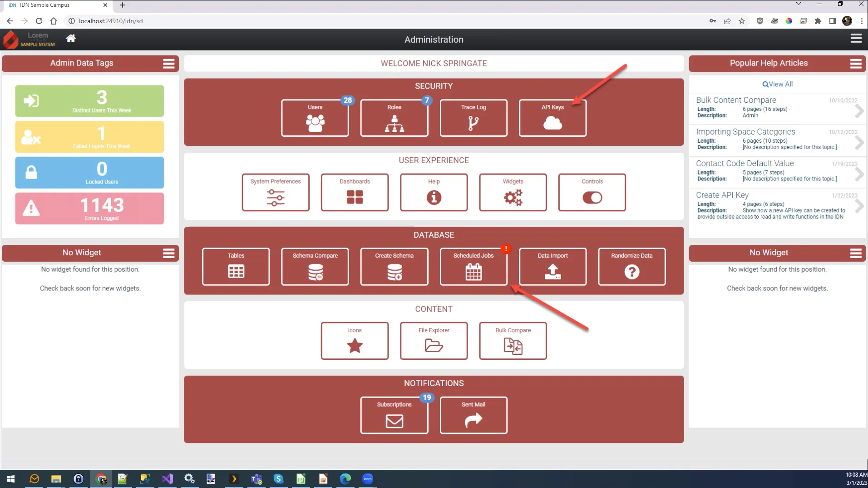Open the Randomize Data tile

[631, 267]
